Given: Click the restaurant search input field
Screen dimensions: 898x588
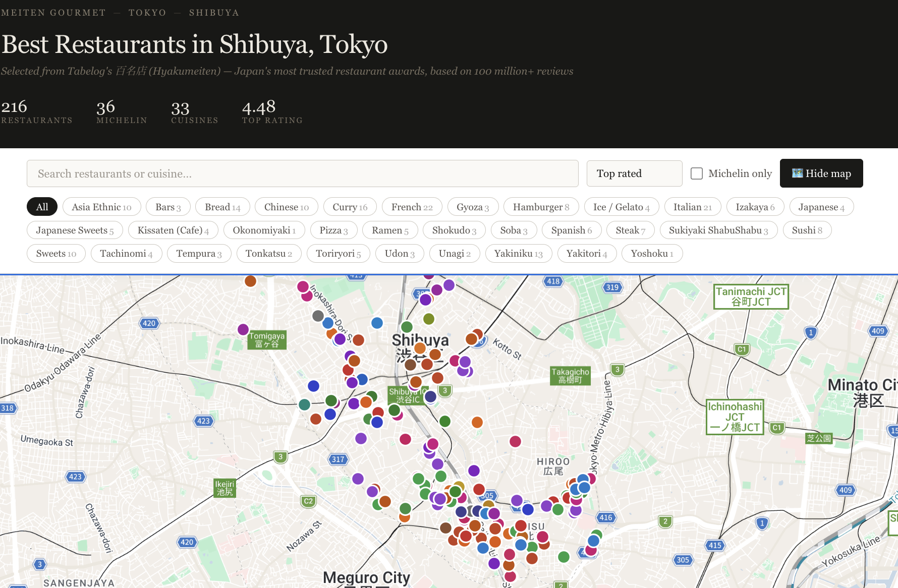Looking at the screenshot, I should click(302, 173).
